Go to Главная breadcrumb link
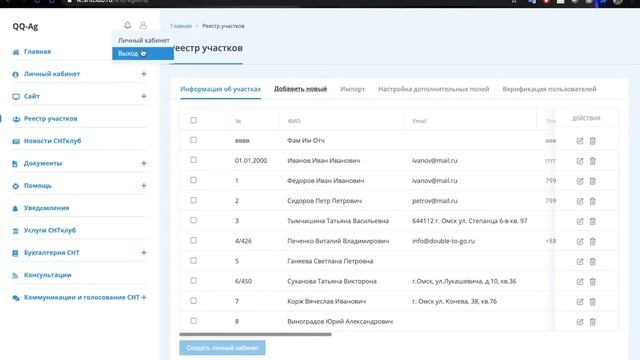The width and height of the screenshot is (640, 360). [181, 26]
